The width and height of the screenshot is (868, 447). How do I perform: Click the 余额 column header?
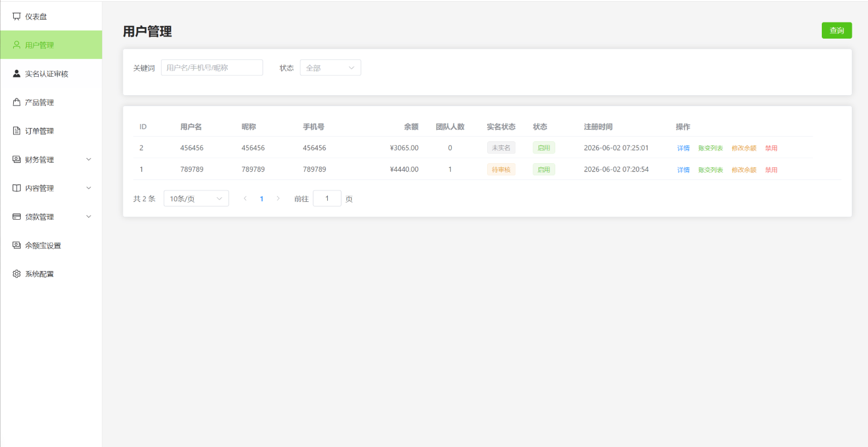coord(411,127)
